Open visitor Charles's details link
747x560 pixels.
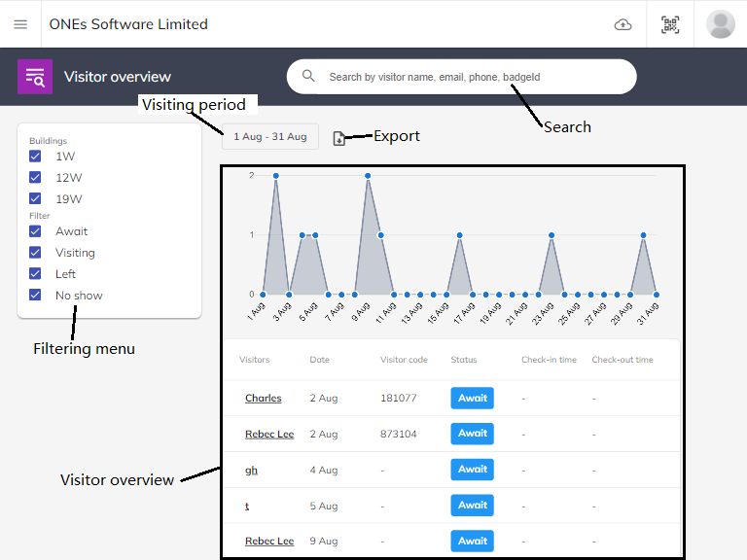[263, 399]
